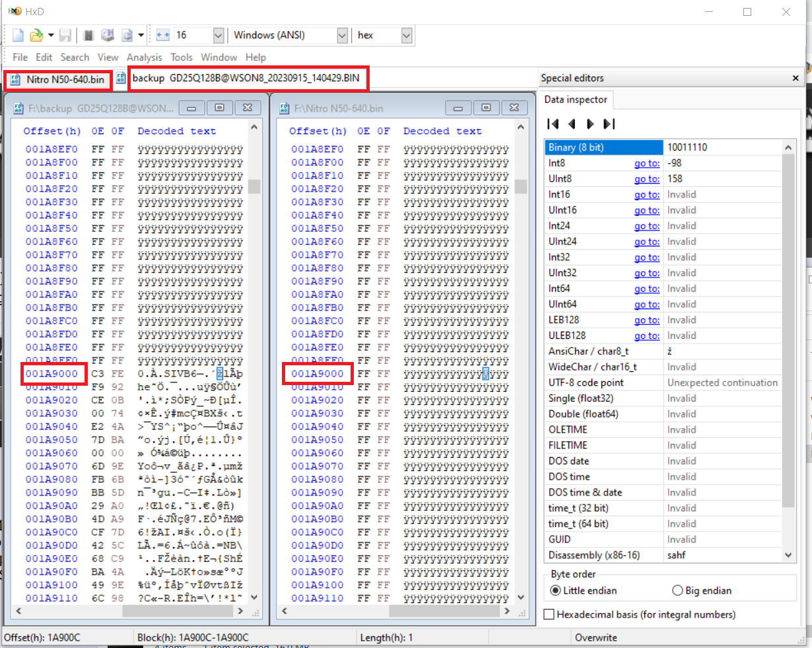Go to previous byte in Data inspector
812x648 pixels.
click(x=572, y=124)
